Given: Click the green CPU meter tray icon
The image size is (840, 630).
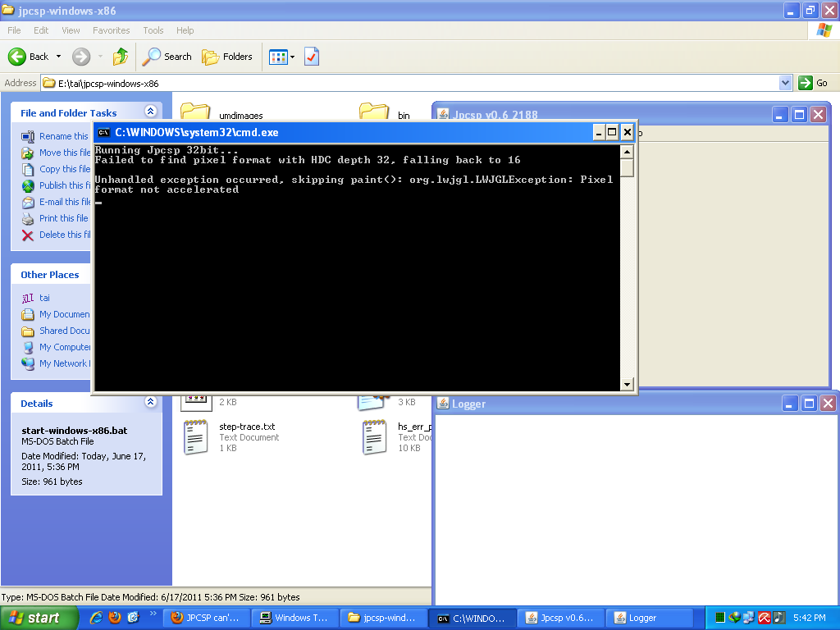Looking at the screenshot, I should [x=720, y=618].
